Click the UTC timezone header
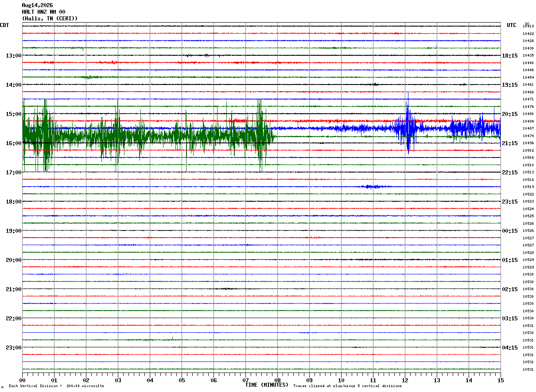The width and height of the screenshot is (536, 392). [512, 25]
